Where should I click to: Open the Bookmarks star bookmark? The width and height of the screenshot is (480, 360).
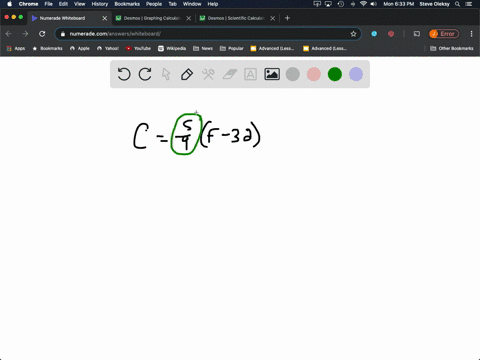[x=47, y=48]
